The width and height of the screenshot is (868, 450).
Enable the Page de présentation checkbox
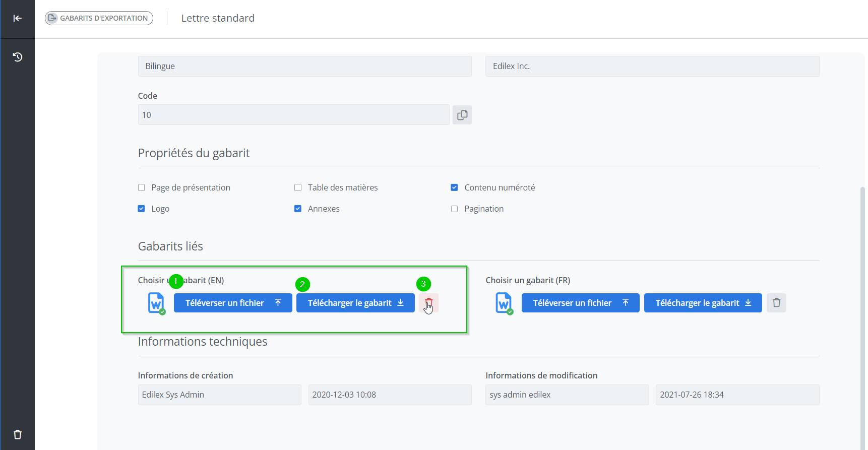coord(142,187)
